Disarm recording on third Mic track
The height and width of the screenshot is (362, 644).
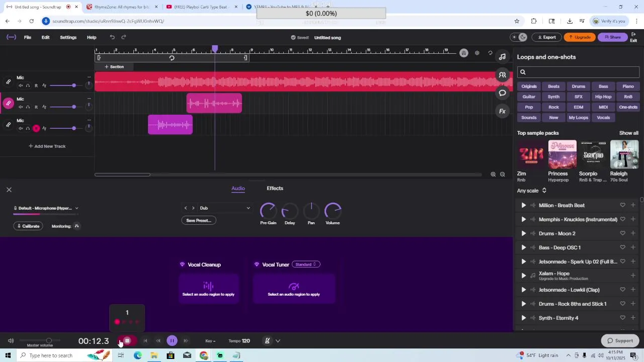pyautogui.click(x=36, y=128)
